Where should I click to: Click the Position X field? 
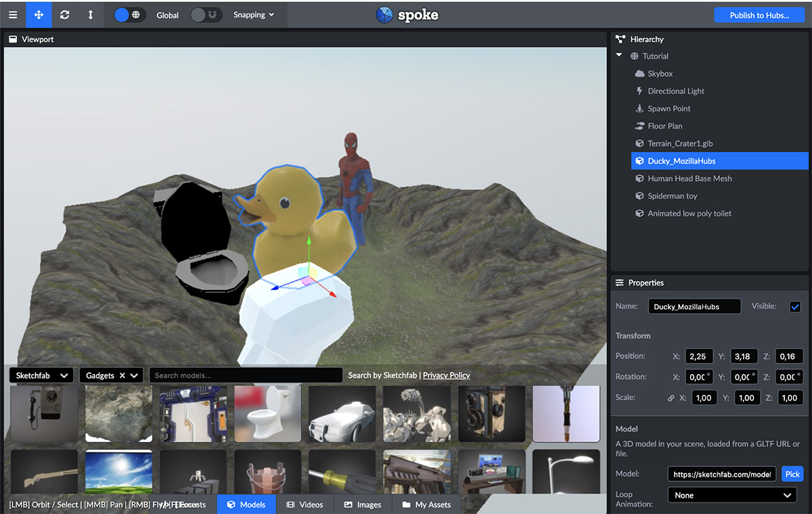[698, 356]
